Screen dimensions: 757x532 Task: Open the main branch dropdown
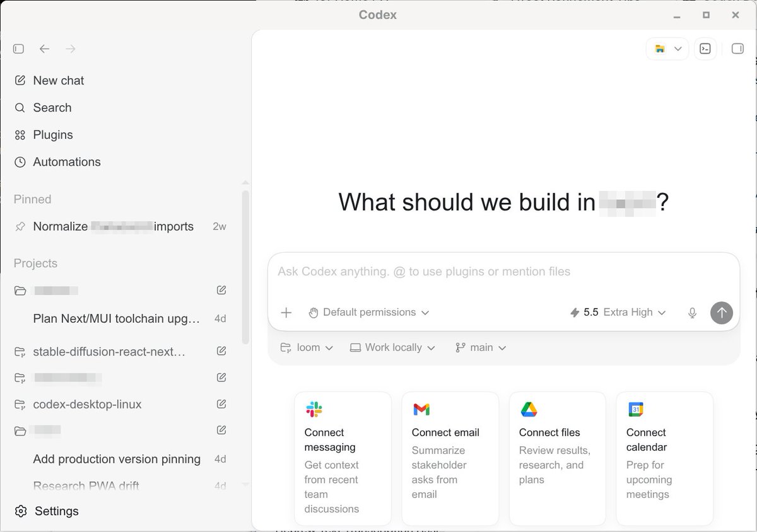click(481, 347)
